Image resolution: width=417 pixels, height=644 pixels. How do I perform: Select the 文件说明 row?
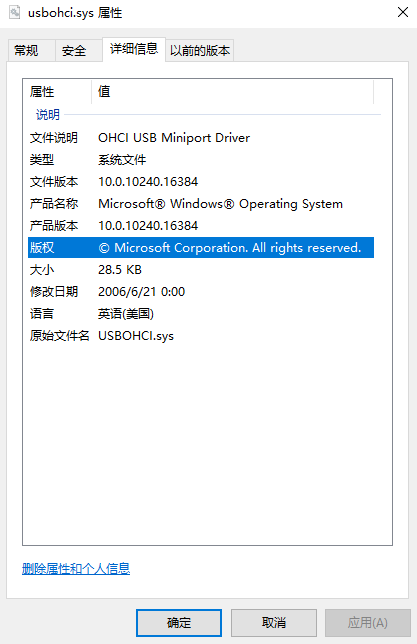tap(201, 138)
